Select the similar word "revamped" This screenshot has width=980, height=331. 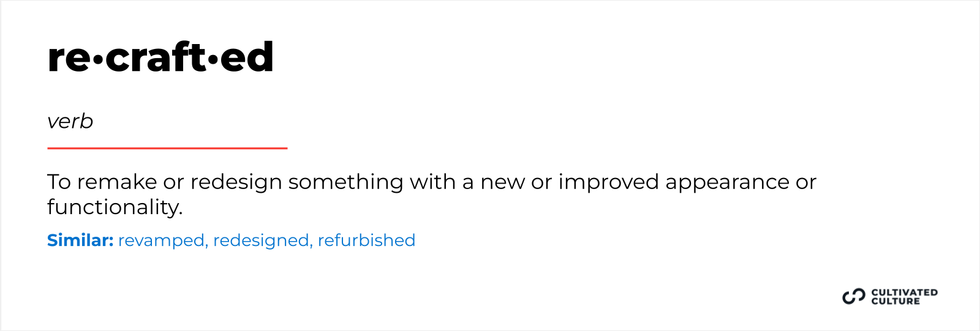(x=162, y=240)
